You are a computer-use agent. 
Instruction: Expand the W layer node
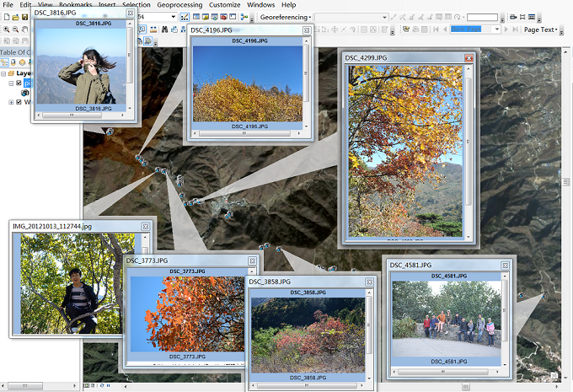11,102
